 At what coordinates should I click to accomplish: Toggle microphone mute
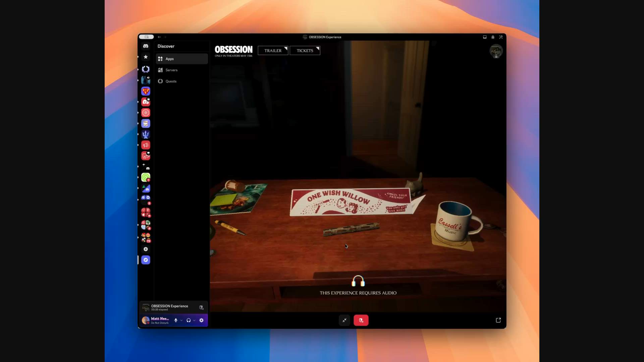[x=176, y=320]
